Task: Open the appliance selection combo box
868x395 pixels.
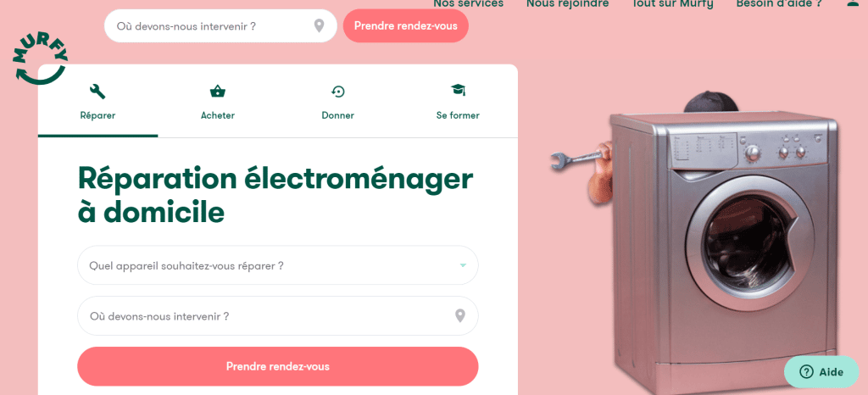Action: pyautogui.click(x=278, y=265)
